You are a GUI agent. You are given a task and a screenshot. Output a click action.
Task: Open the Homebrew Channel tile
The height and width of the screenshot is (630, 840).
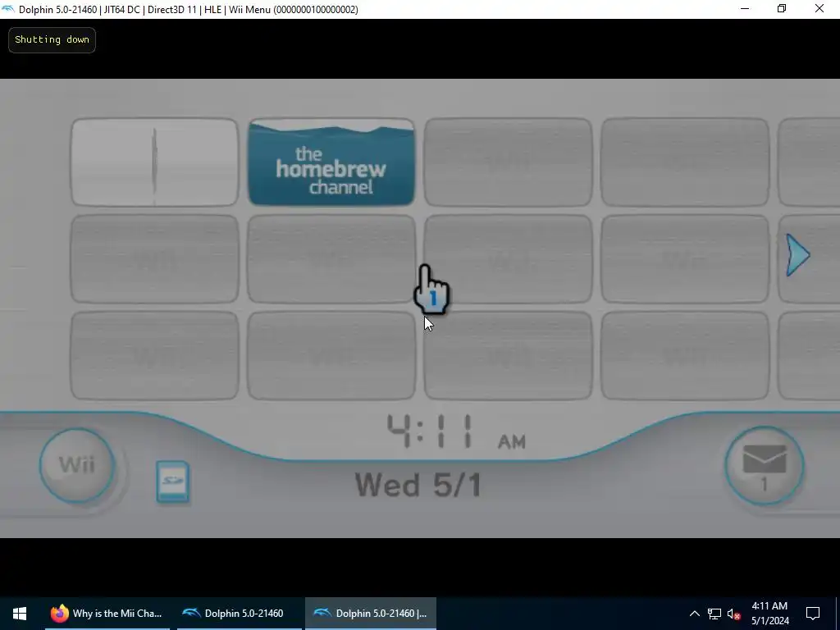(x=331, y=162)
